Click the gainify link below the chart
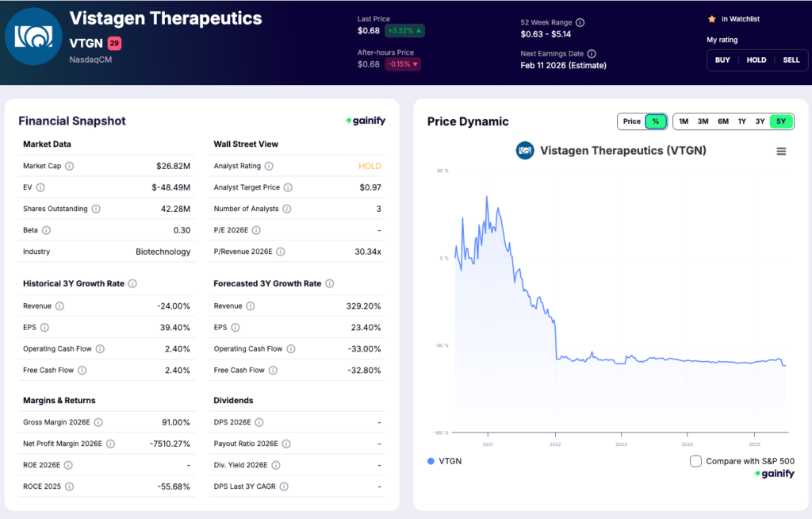Viewport: 812px width, 519px height. [772, 473]
